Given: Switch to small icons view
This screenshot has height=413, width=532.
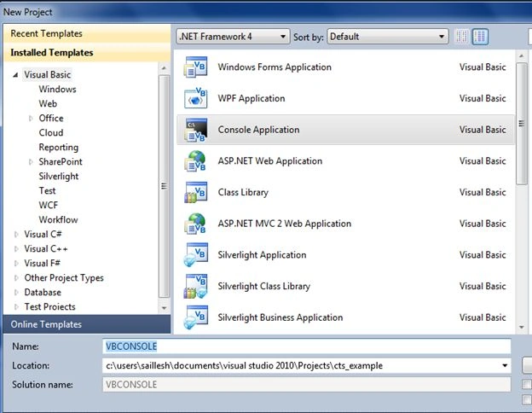Looking at the screenshot, I should pos(462,37).
